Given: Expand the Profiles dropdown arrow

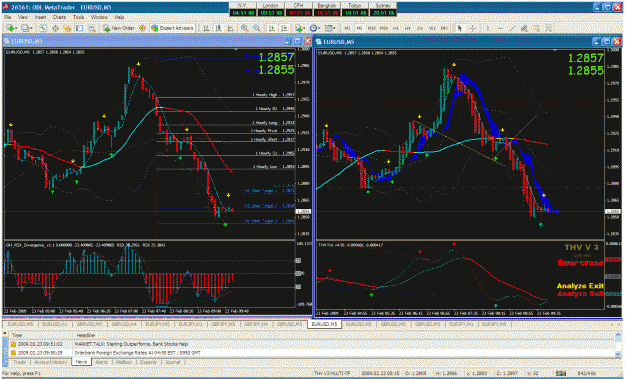Looking at the screenshot, I should (31, 28).
